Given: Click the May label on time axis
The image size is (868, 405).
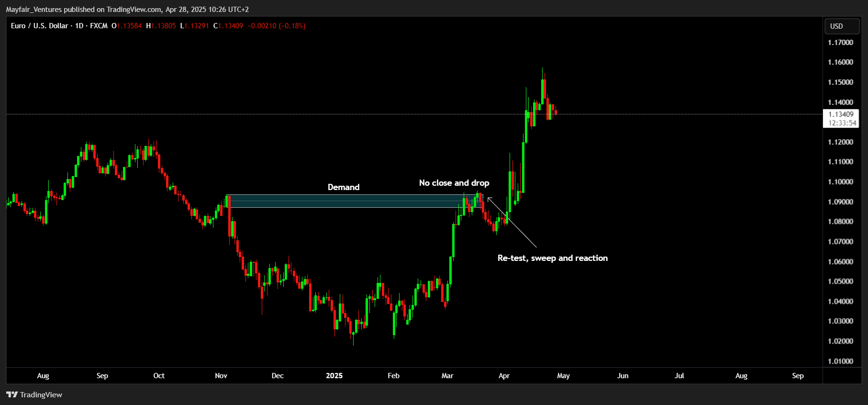Looking at the screenshot, I should point(563,376).
